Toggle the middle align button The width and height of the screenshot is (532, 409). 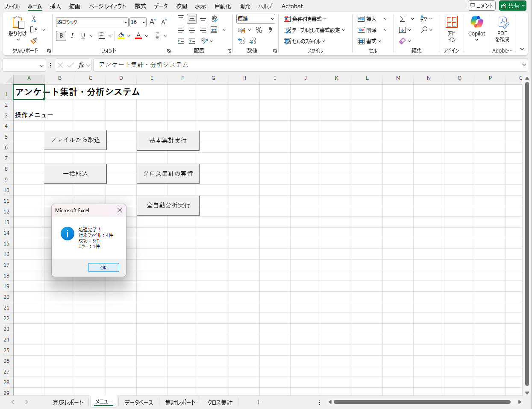192,19
